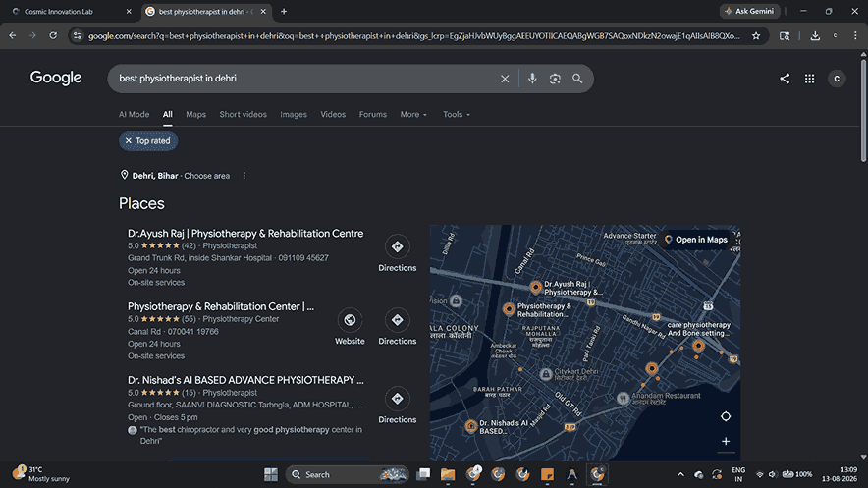Image resolution: width=868 pixels, height=488 pixels.
Task: Open search in screen lens icon
Action: [785, 36]
